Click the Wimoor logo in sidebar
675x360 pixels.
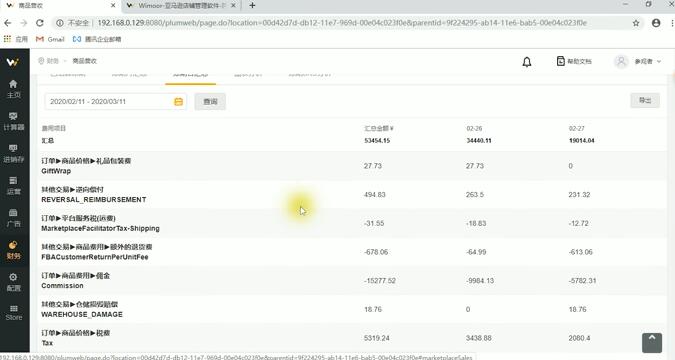click(13, 62)
